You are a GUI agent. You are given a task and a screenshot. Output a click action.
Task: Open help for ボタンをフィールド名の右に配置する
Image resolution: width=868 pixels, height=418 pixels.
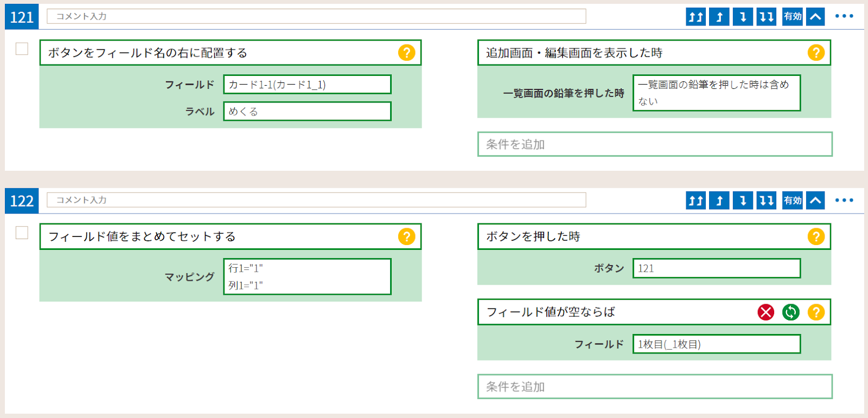click(406, 53)
